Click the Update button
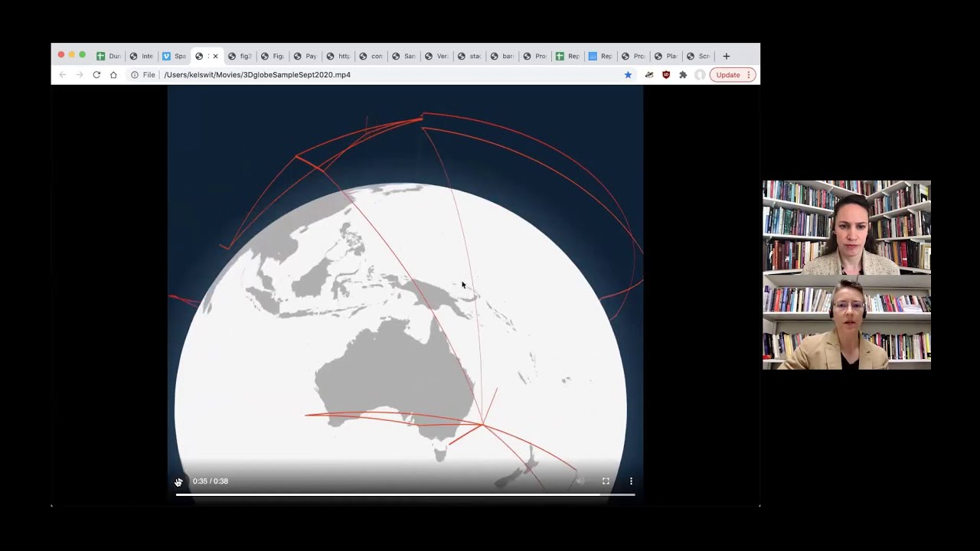Image resolution: width=980 pixels, height=551 pixels. tap(733, 75)
